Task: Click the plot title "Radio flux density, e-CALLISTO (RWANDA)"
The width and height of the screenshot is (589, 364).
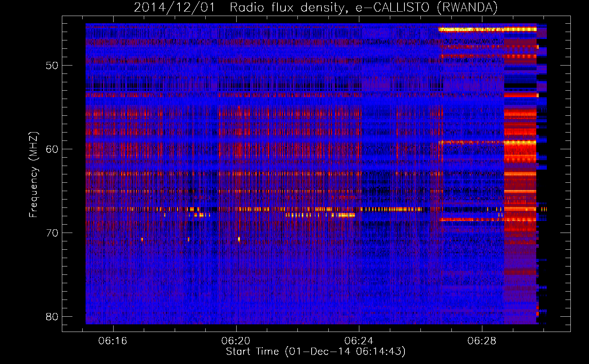Action: pos(364,7)
